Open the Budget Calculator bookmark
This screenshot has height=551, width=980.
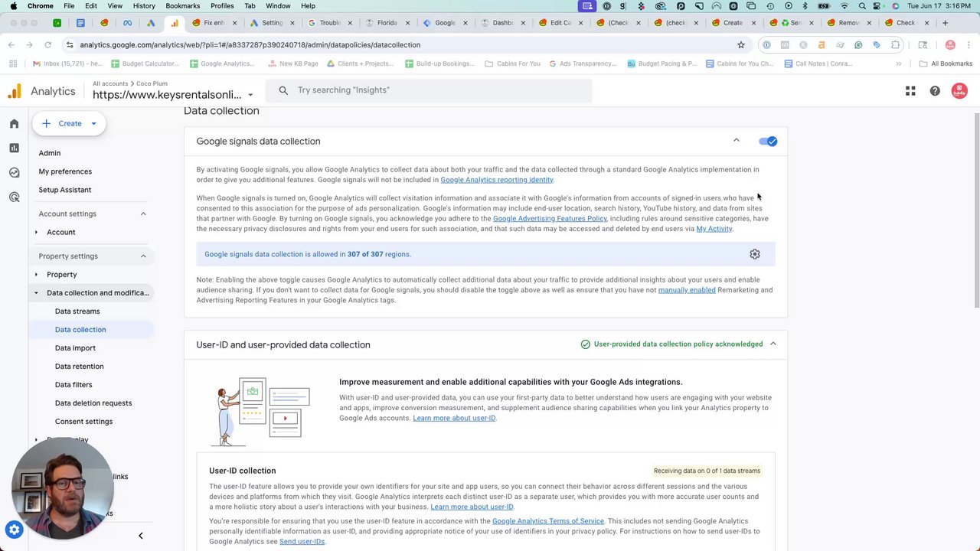145,64
